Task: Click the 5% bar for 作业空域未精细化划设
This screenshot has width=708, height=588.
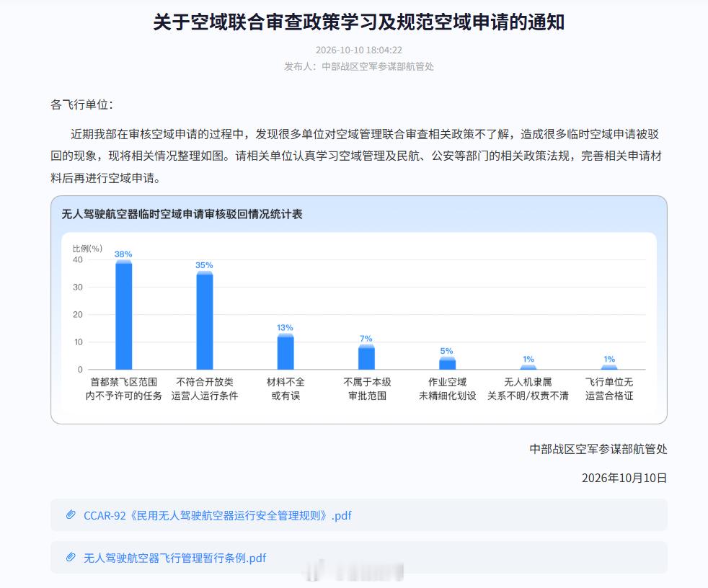Action: point(448,363)
